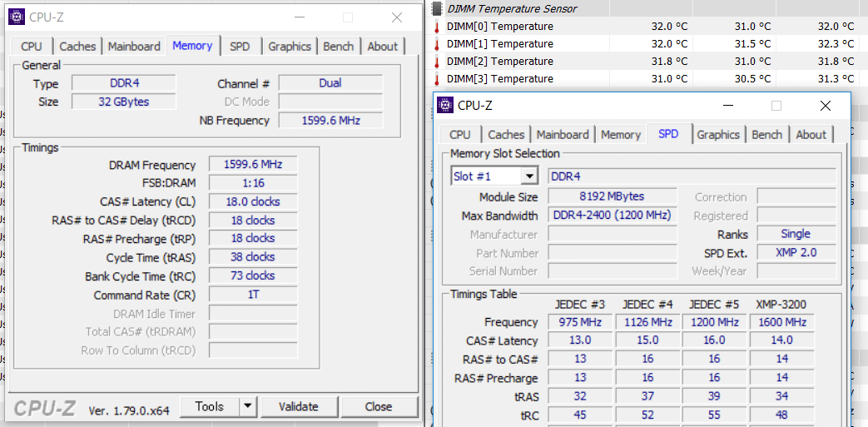Click the Size field showing 32 GBytes
Image resolution: width=868 pixels, height=427 pixels.
(x=124, y=102)
